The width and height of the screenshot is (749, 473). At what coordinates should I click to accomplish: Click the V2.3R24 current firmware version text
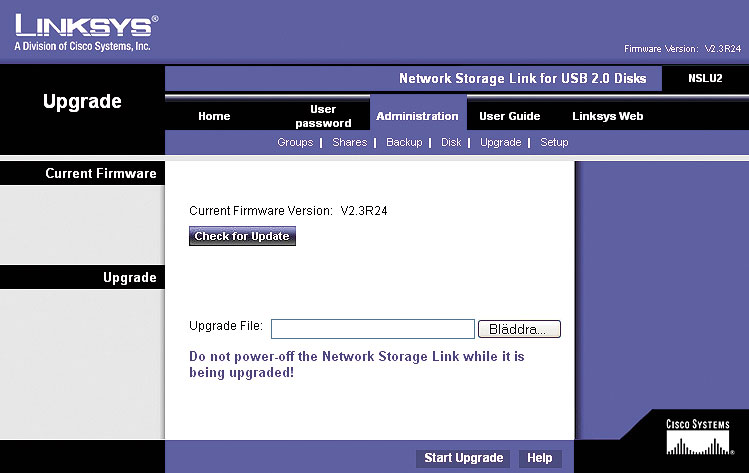point(364,211)
